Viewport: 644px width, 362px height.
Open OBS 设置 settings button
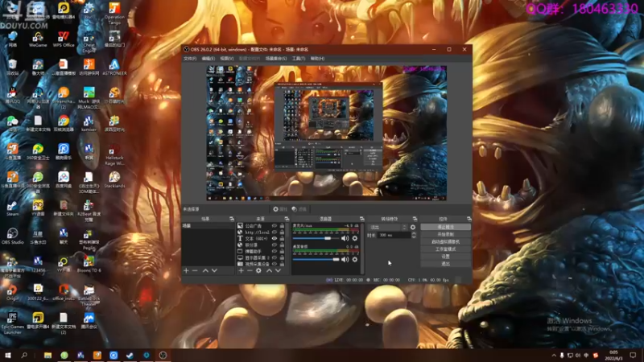click(446, 257)
